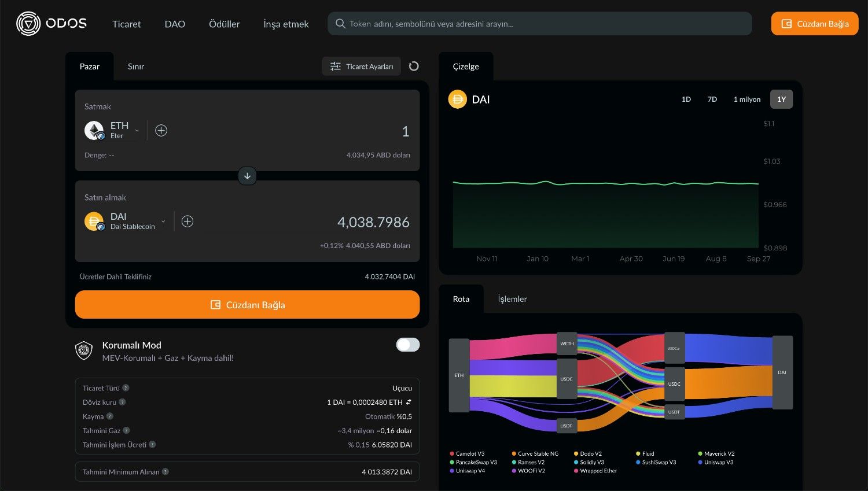Screen dimensions: 868x491
Task: Click the search magnifier icon
Action: click(340, 24)
